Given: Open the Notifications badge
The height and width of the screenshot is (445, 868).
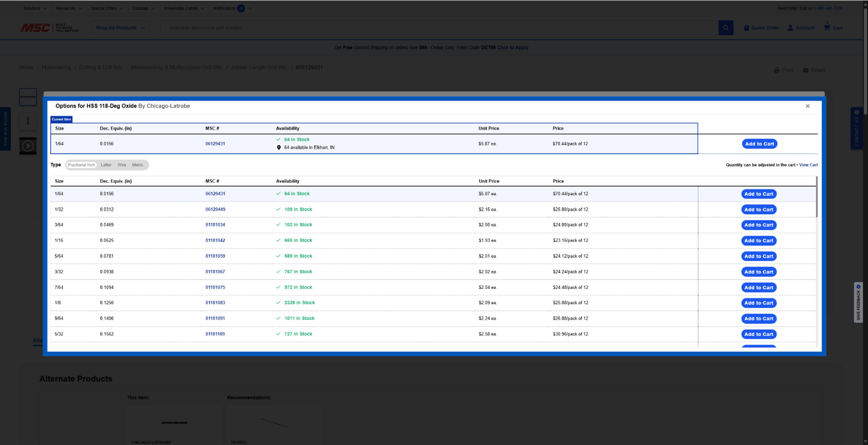Looking at the screenshot, I should pos(241,8).
